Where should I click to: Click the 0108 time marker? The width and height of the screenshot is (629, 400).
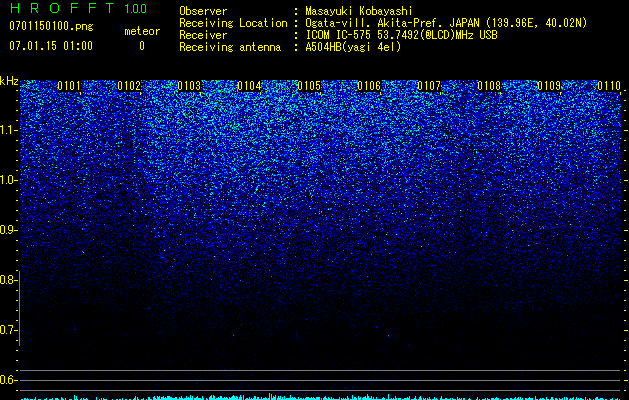[x=489, y=86]
